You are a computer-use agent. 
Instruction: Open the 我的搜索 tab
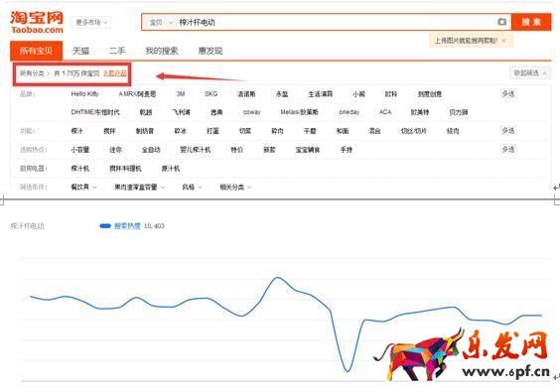[x=162, y=51]
